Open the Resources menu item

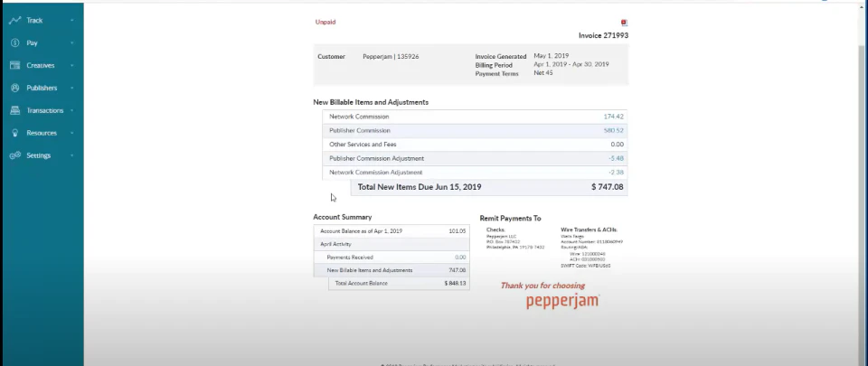[x=42, y=133]
